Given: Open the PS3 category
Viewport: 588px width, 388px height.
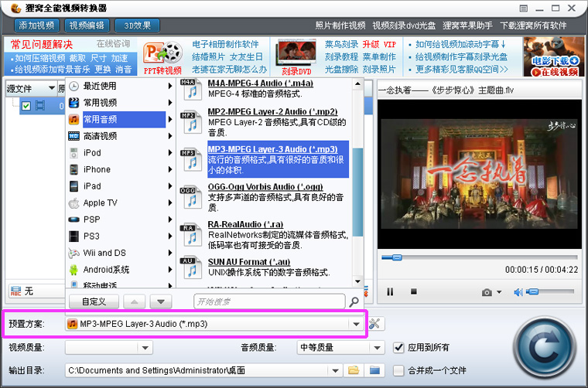Looking at the screenshot, I should [120, 237].
